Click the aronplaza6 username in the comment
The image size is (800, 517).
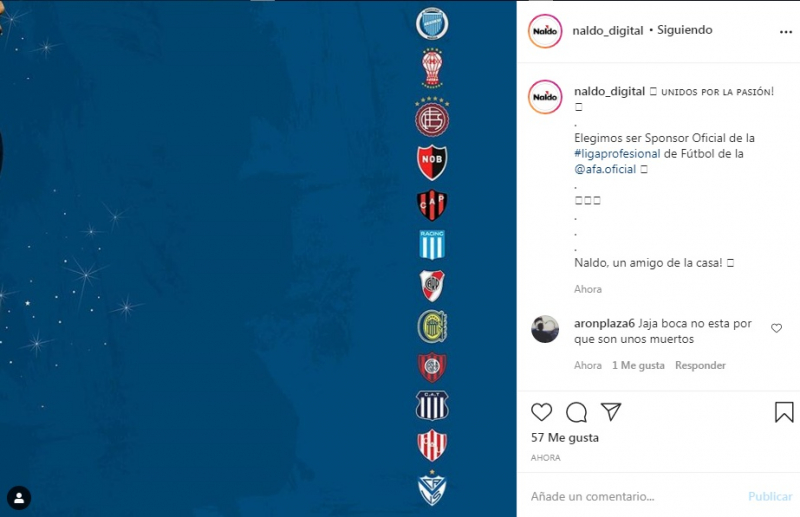[604, 324]
